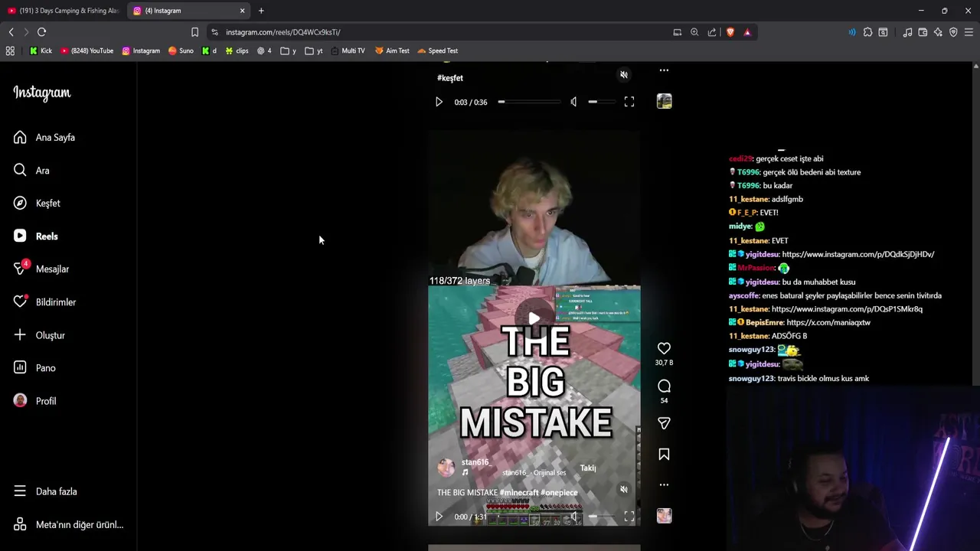Click the Brave Rewards triangle icon
980x551 pixels.
point(747,32)
